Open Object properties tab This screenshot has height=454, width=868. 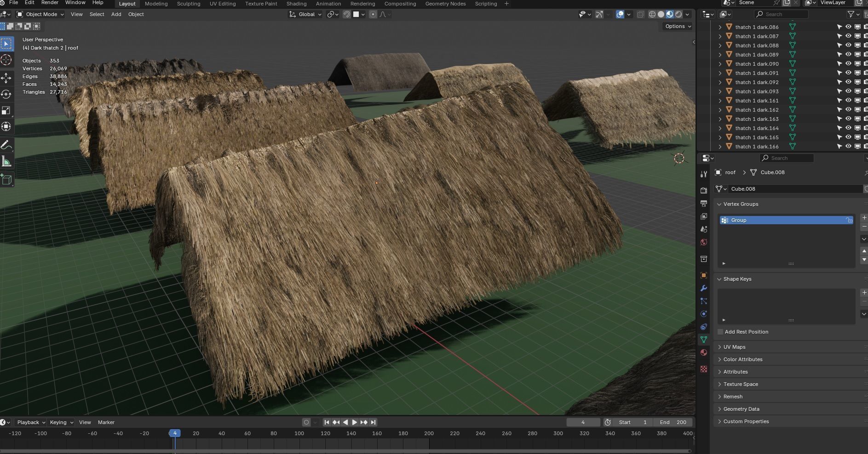click(x=703, y=275)
